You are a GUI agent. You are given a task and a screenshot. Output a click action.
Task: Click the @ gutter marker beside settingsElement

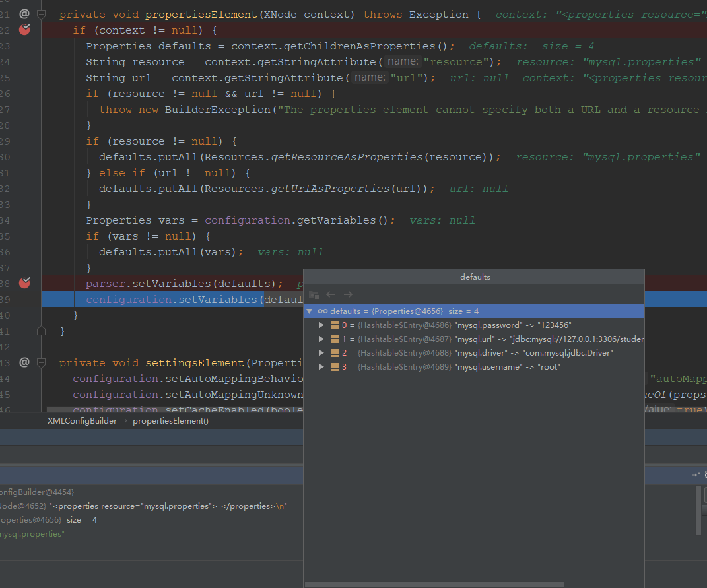(x=24, y=362)
